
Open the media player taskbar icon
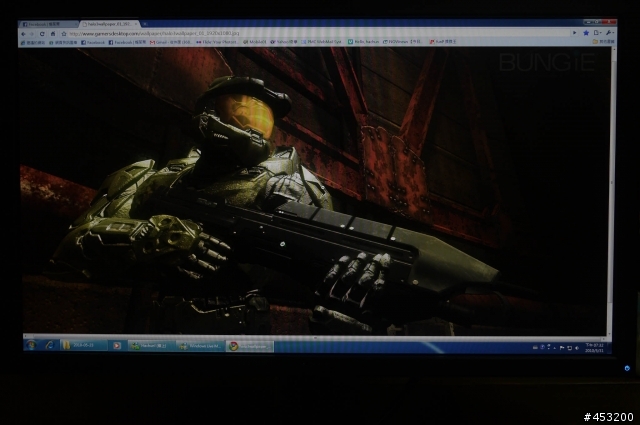pos(116,346)
